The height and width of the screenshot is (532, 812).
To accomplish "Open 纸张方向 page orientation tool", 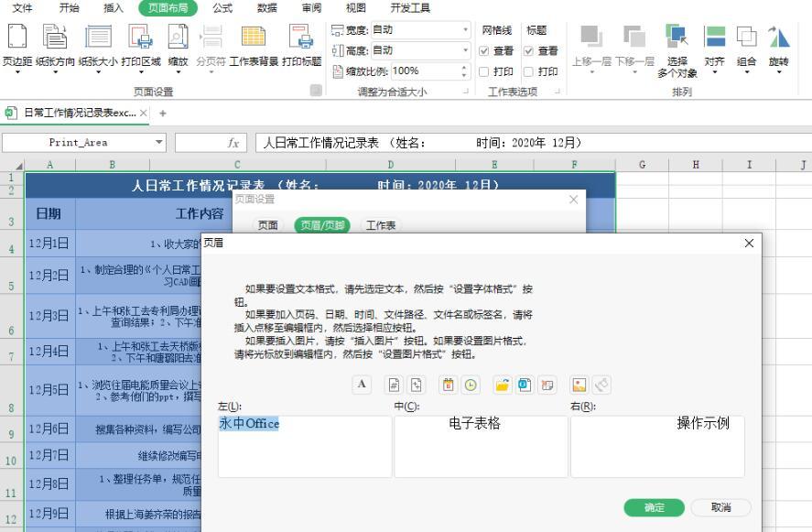I will [57, 46].
